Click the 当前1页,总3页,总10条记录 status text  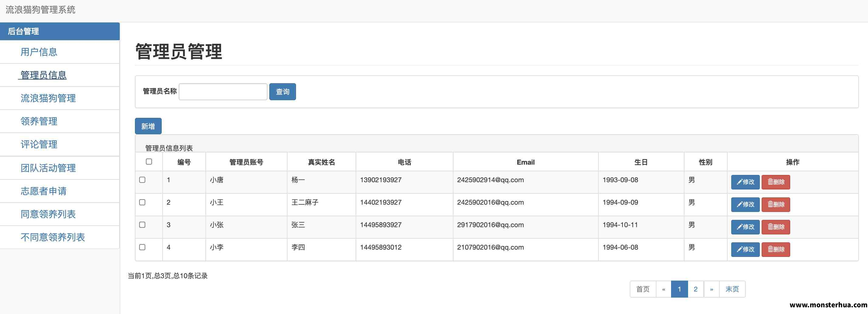click(167, 276)
